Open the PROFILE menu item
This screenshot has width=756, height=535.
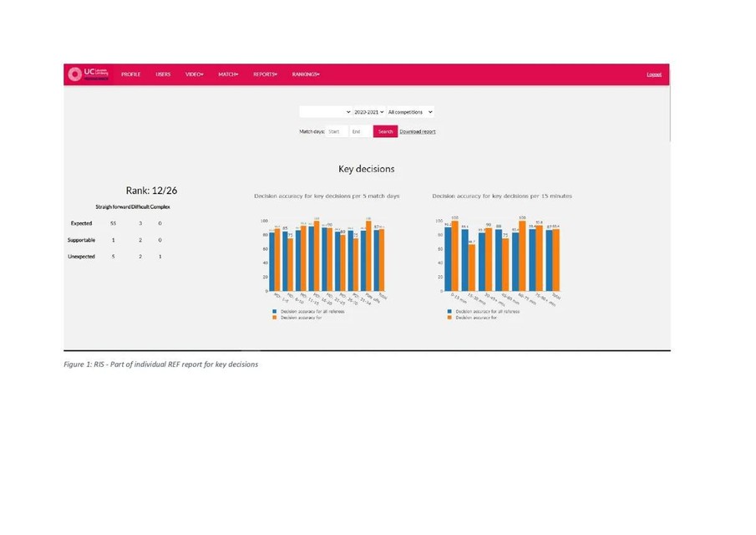tap(130, 74)
